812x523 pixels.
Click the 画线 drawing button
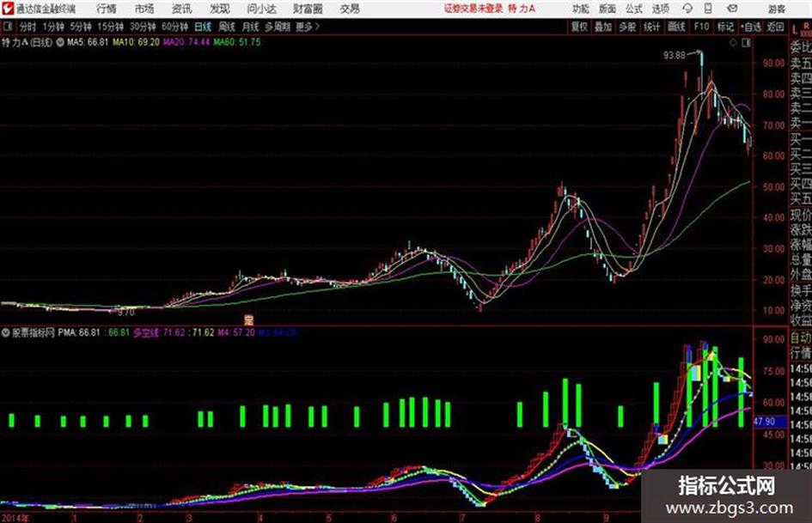[676, 27]
